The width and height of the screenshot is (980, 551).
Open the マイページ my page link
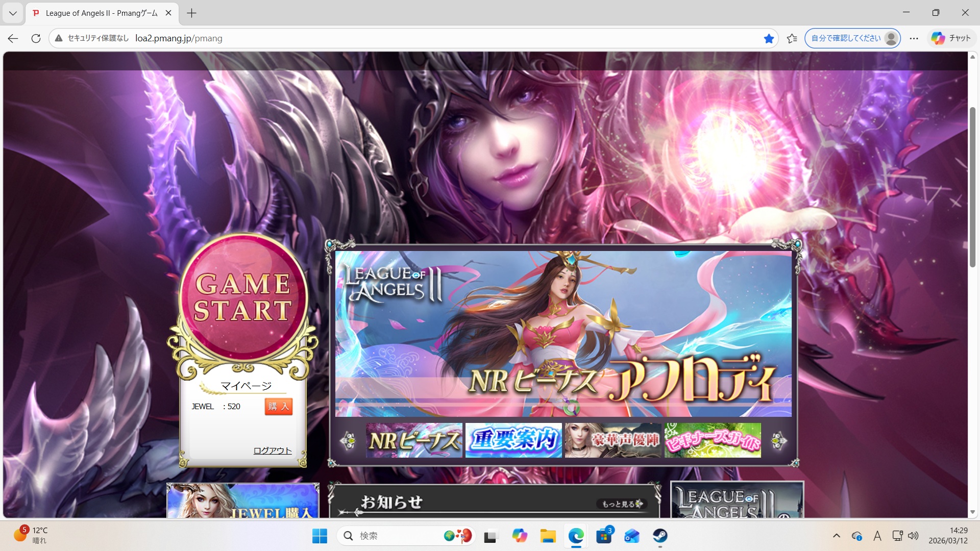(246, 386)
